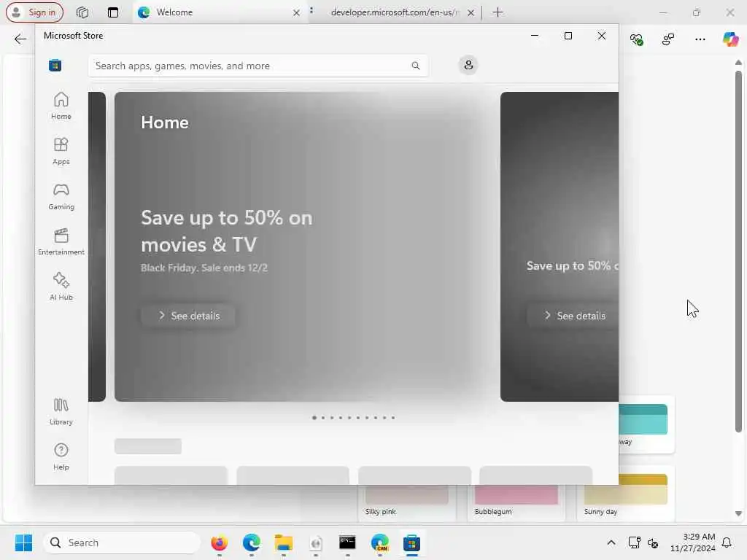Screen dimensions: 747x560
Task: Open Firefox from the taskbar
Action: [219, 542]
